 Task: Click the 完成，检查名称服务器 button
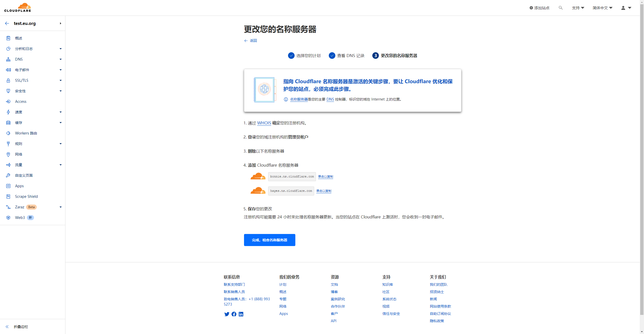pyautogui.click(x=269, y=240)
